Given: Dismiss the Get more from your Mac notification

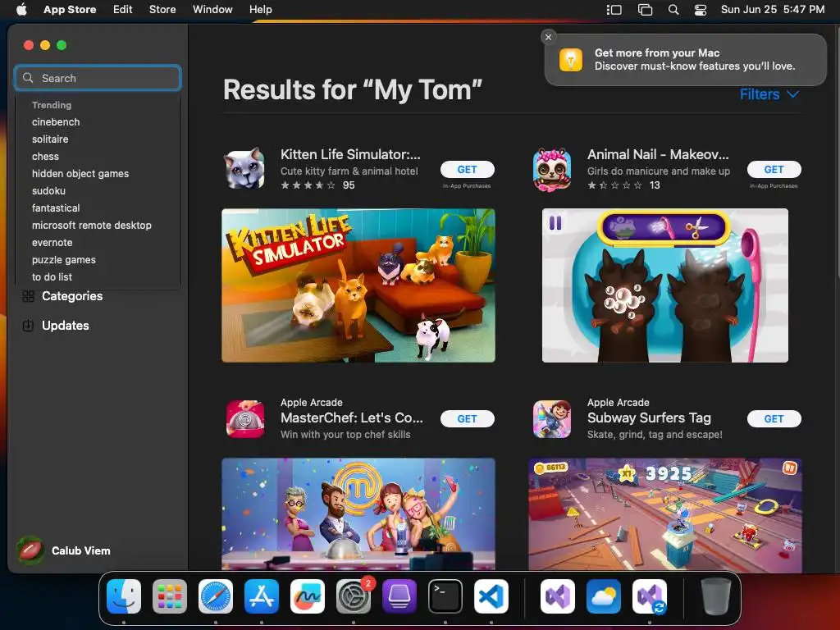Looking at the screenshot, I should [548, 37].
